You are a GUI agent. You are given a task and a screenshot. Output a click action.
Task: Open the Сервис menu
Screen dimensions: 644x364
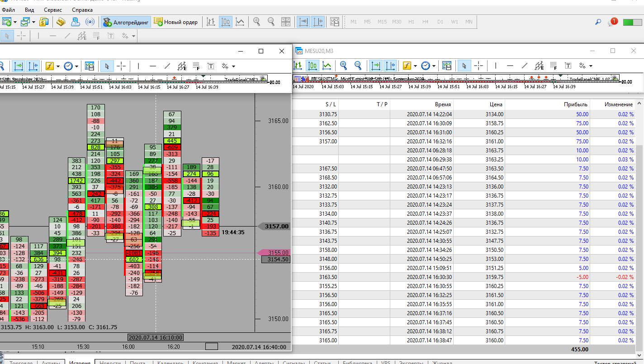pyautogui.click(x=53, y=9)
